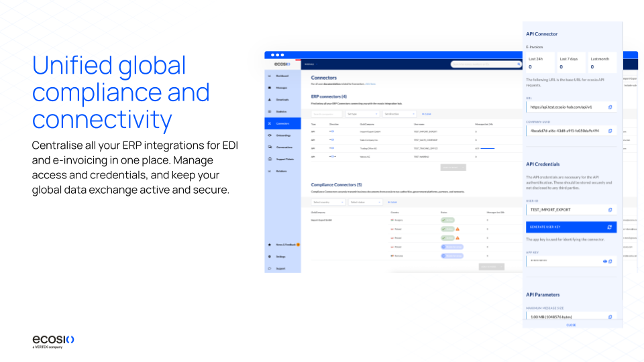Screen dimensions: 644x362
Task: Open the Select status dropdown
Action: click(365, 202)
